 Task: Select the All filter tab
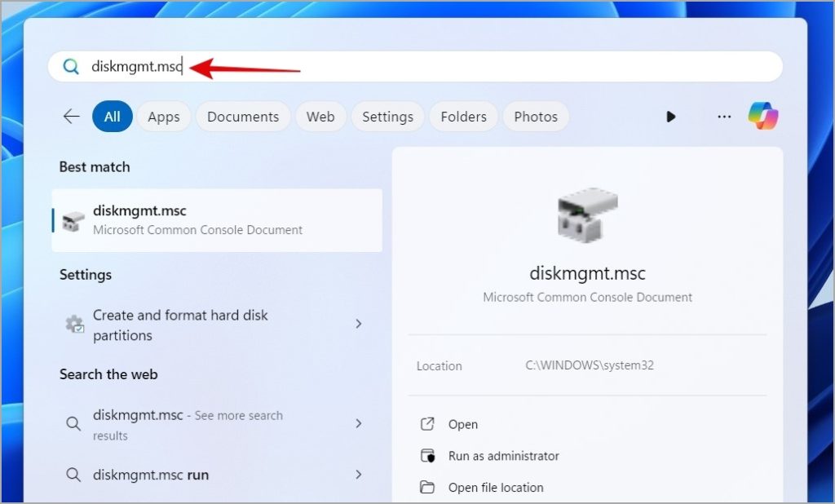[x=113, y=116]
